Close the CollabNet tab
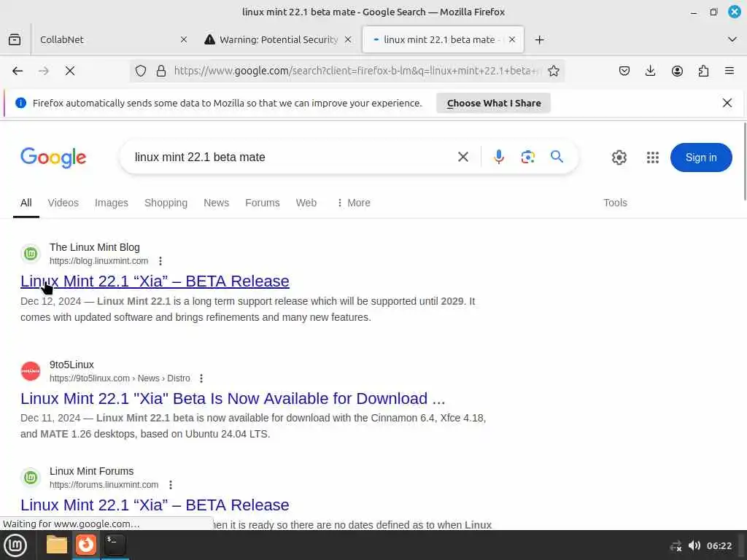The image size is (747, 560). pyautogui.click(x=184, y=39)
